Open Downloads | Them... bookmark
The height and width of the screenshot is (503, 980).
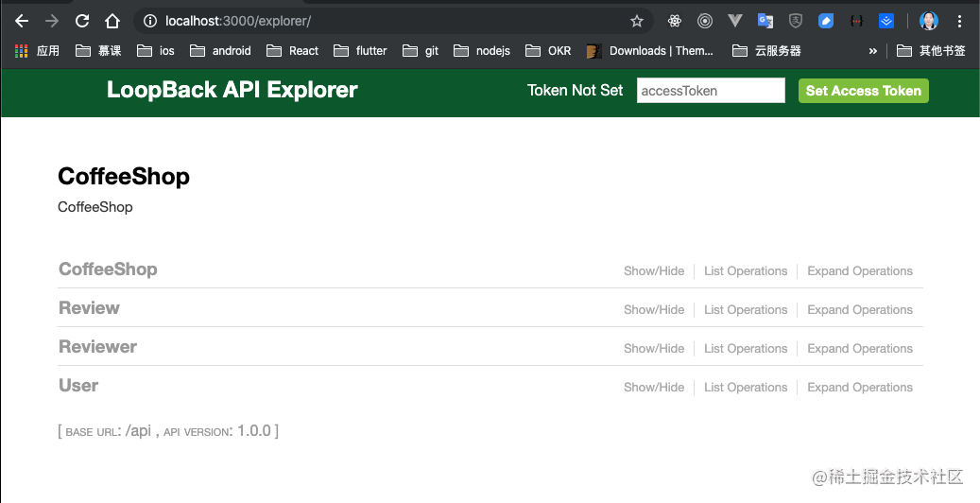tap(650, 51)
